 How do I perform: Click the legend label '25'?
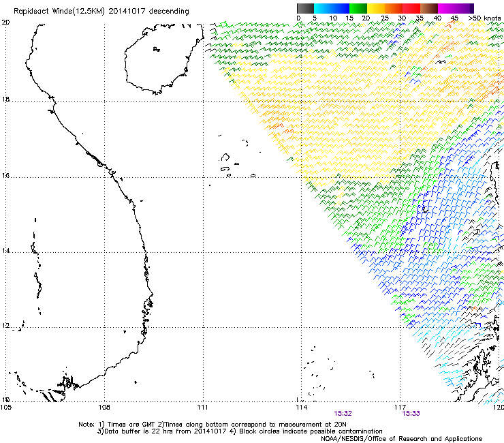point(385,18)
